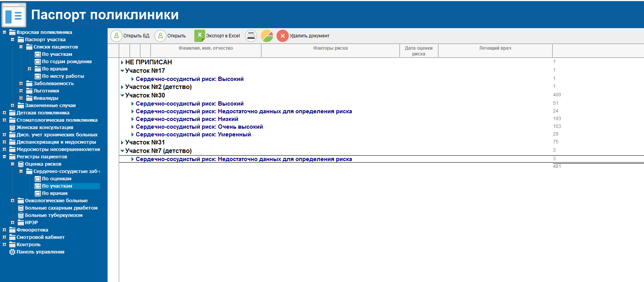644x282 pixels.
Task: Expand the Заболеваемость tree node
Action: (x=21, y=84)
